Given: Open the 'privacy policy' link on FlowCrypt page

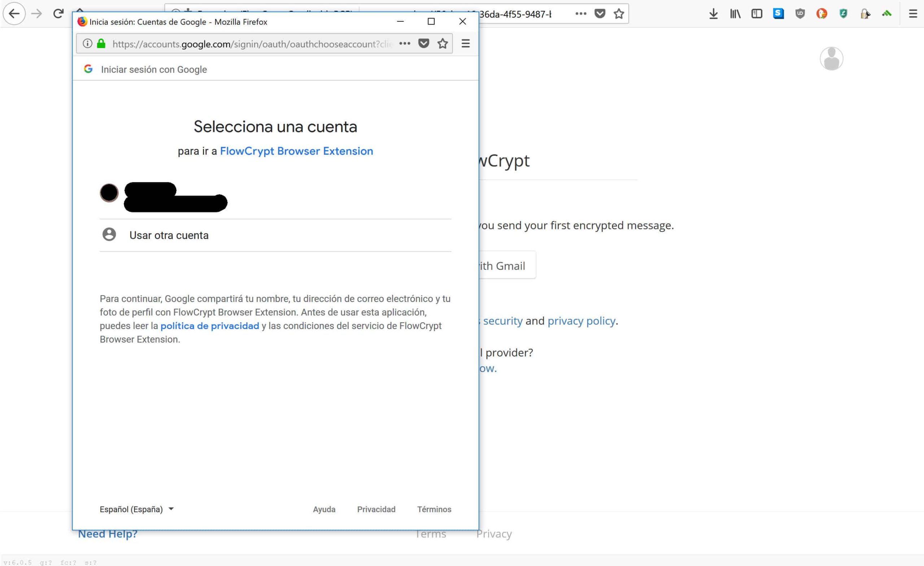Looking at the screenshot, I should click(x=581, y=321).
